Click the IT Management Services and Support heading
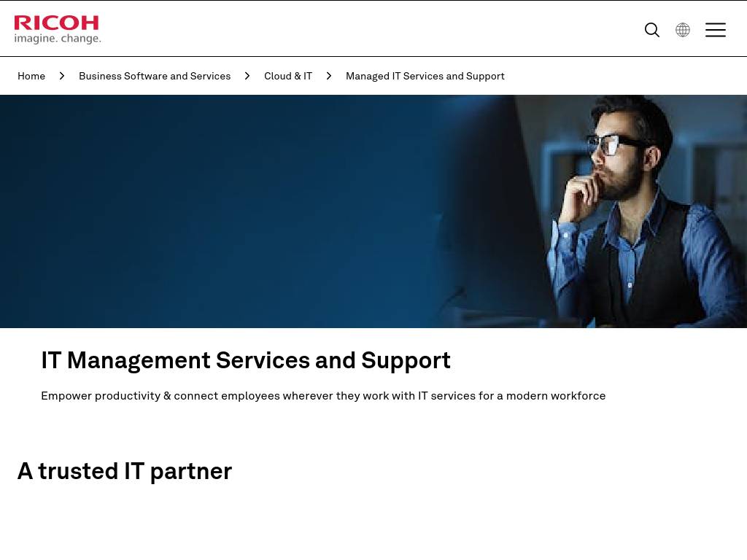This screenshot has width=747, height=560. (x=245, y=360)
